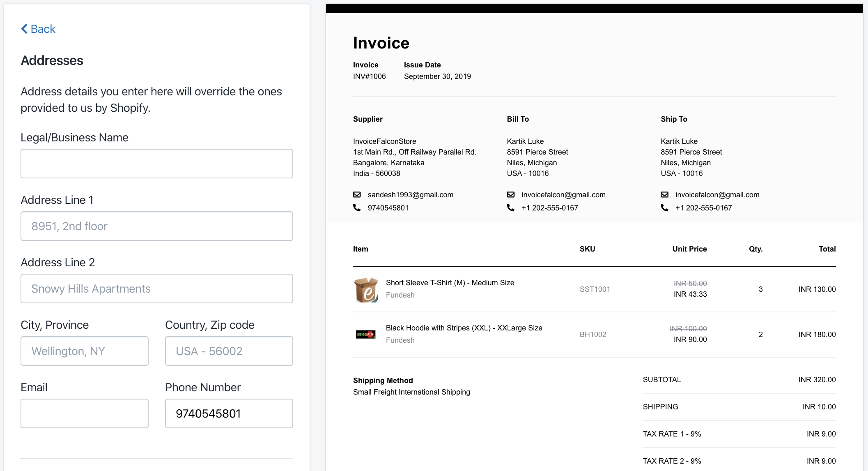Click the Supplier phone icon
Viewport: 868px width, 471px height.
[x=357, y=208]
